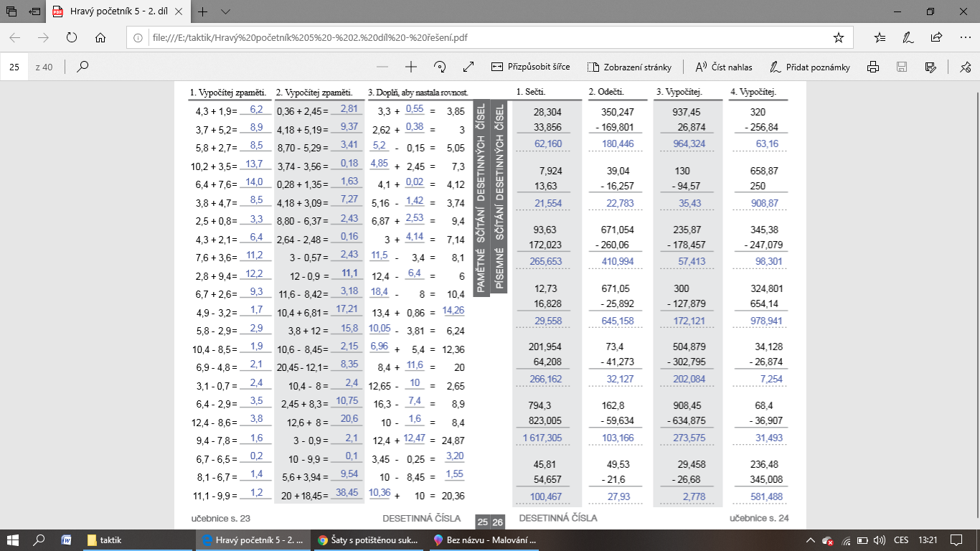Click the search magnifier in PDF toolbar
This screenshot has height=551, width=980.
pos(83,67)
